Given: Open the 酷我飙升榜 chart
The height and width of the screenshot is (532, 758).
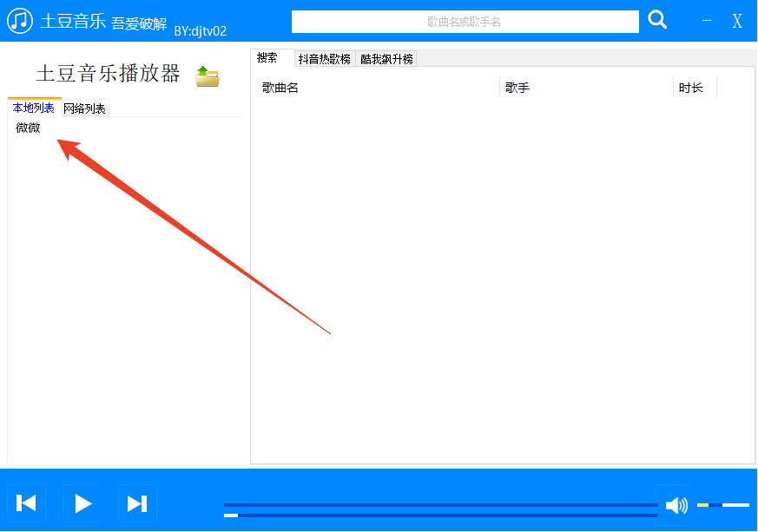Looking at the screenshot, I should [x=385, y=58].
